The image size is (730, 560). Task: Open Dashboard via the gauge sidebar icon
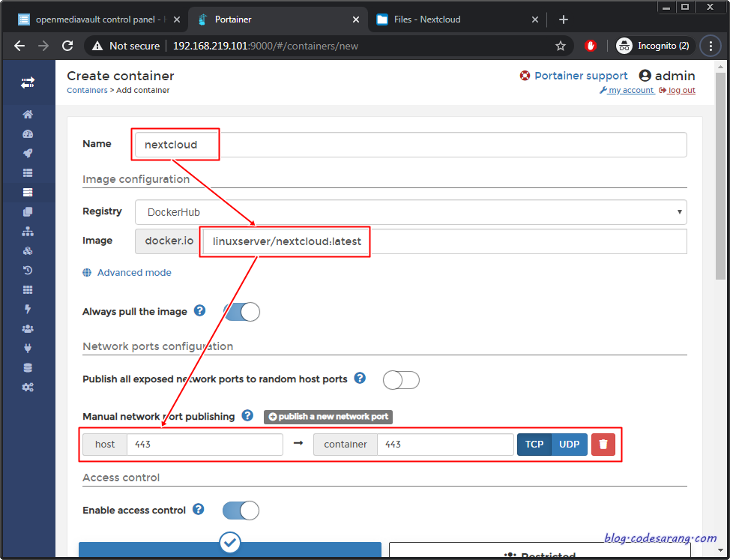tap(28, 134)
